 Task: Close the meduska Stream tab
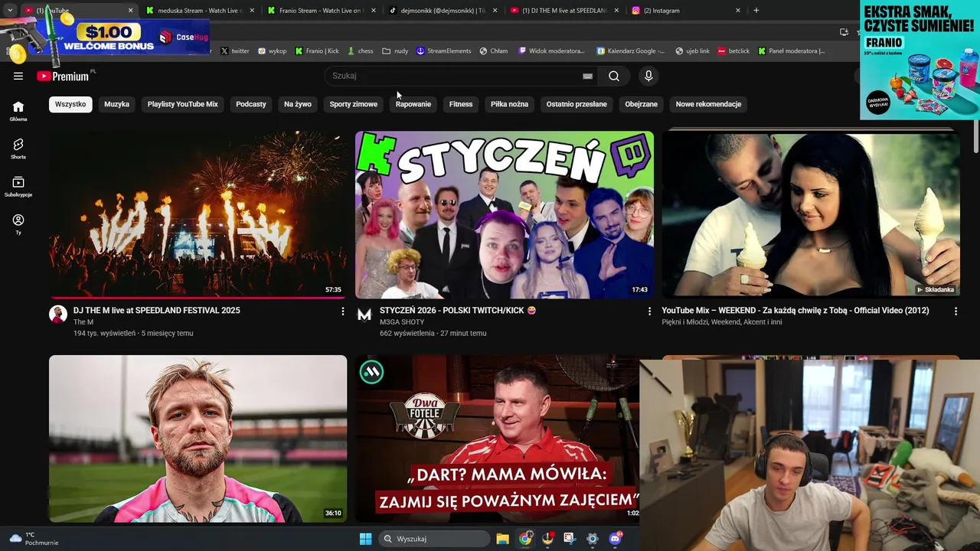coord(252,11)
